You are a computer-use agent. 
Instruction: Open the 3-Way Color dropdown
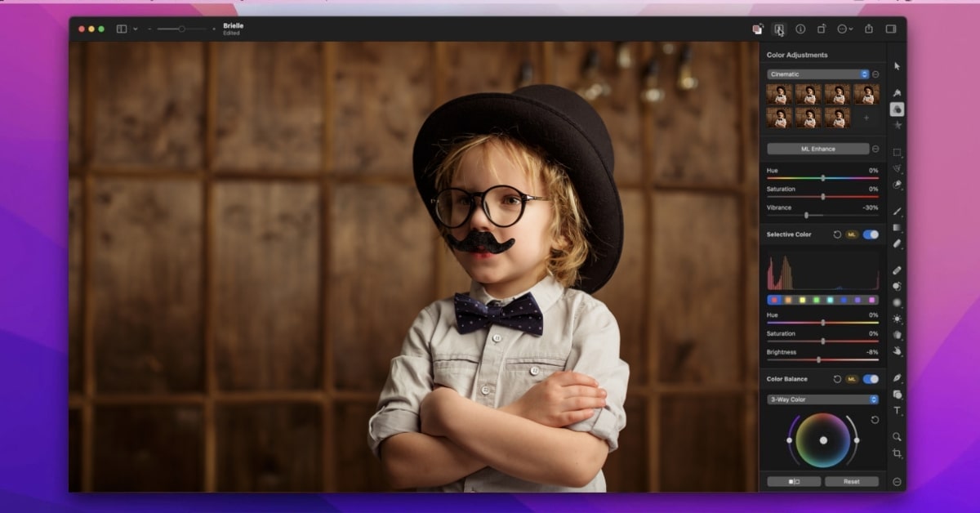[x=822, y=399]
